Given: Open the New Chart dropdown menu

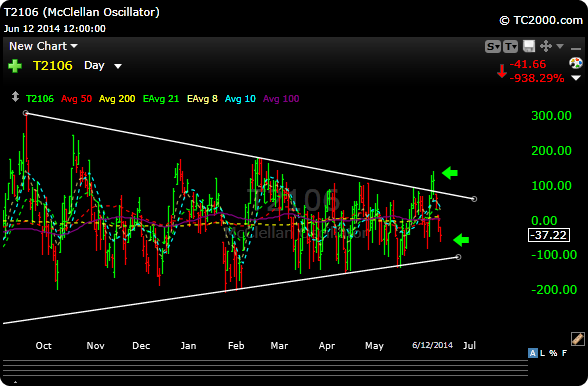Looking at the screenshot, I should [x=43, y=46].
